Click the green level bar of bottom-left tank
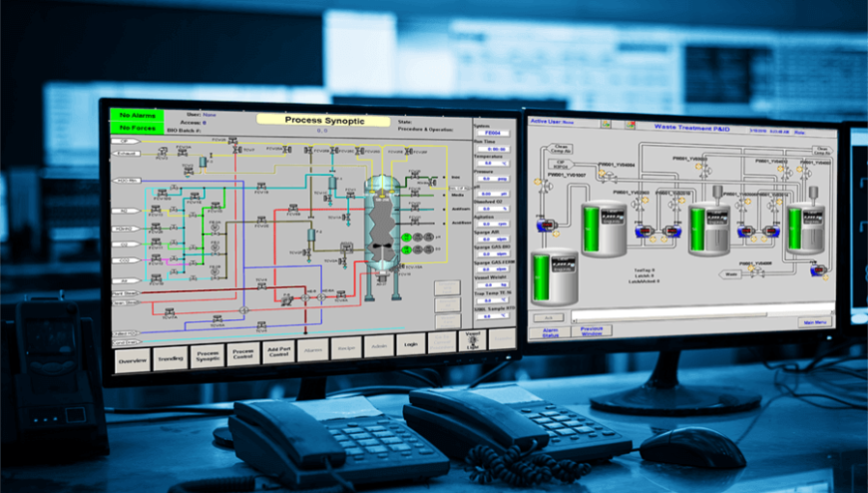 [541, 277]
